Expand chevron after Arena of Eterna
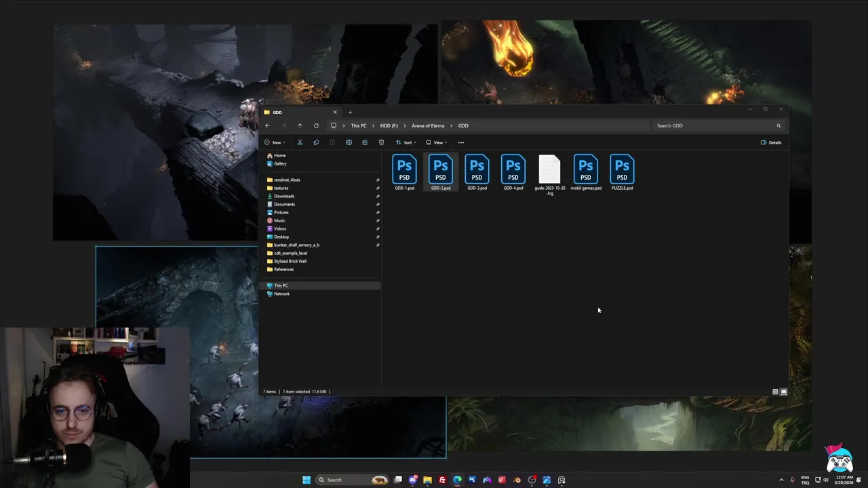868x488 pixels. (452, 125)
